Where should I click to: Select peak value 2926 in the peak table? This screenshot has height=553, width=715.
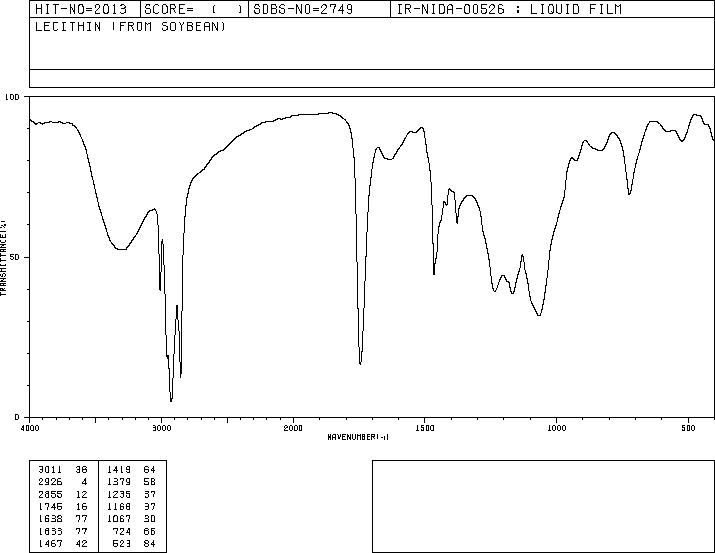pos(50,481)
